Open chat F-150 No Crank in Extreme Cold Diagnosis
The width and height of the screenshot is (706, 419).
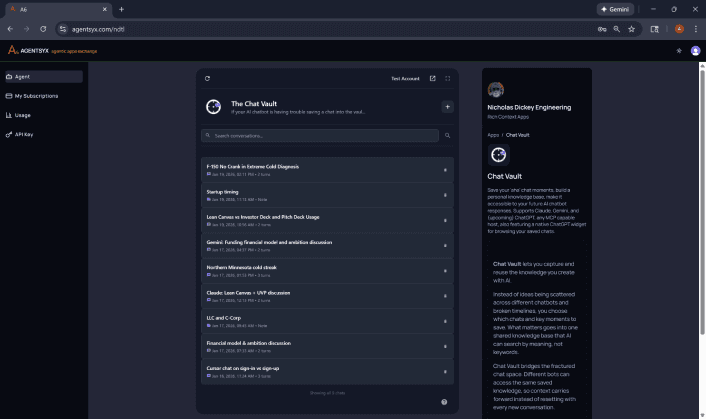(x=327, y=170)
